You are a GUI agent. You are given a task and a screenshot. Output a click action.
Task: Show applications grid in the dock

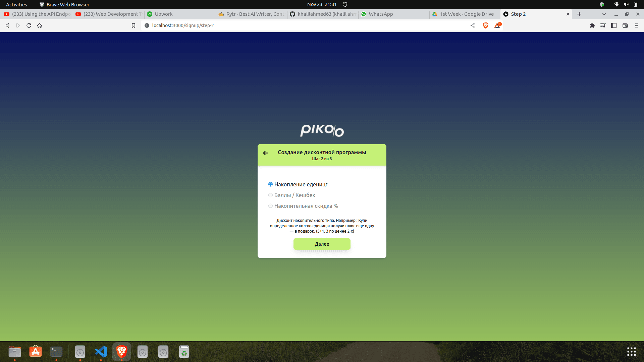[x=632, y=352]
